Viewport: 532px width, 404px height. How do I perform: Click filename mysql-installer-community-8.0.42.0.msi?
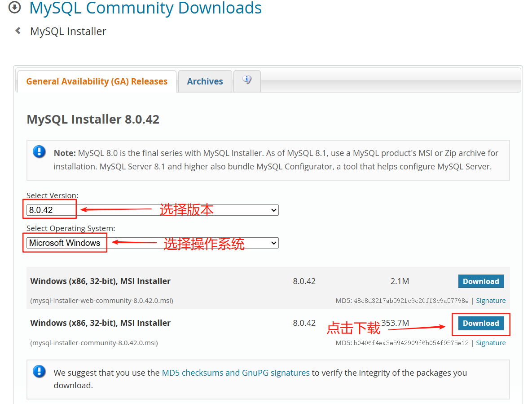[94, 343]
